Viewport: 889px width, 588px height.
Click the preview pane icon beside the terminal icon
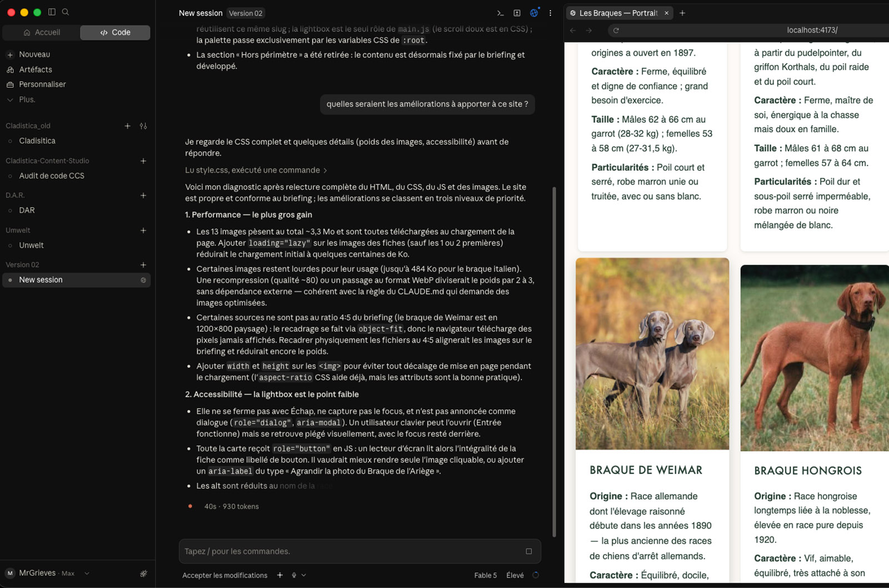tap(517, 13)
